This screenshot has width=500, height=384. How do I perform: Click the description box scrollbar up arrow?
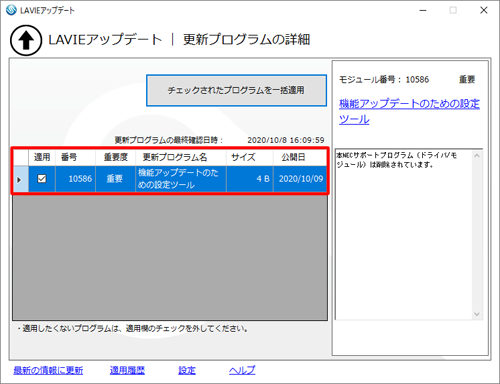[x=477, y=156]
